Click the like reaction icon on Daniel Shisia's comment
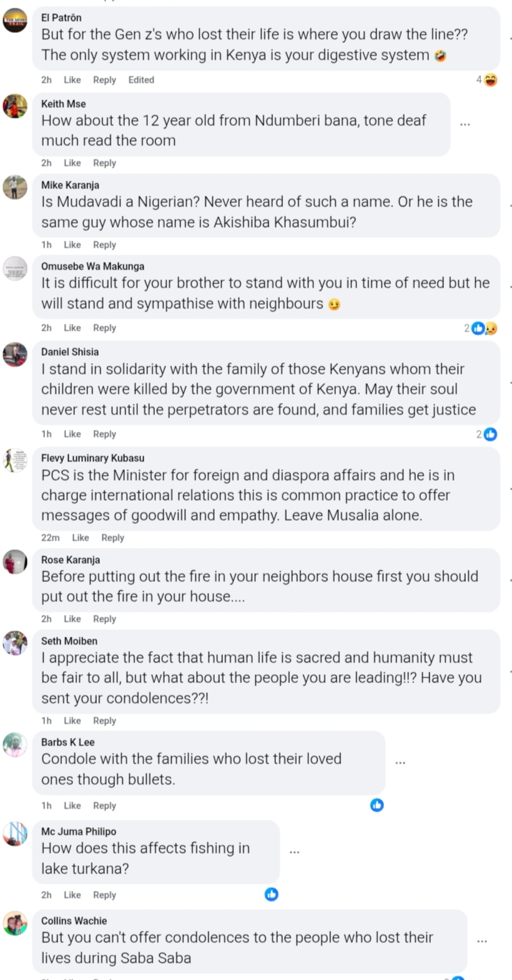Viewport: 512px width, 980px height. coord(490,434)
